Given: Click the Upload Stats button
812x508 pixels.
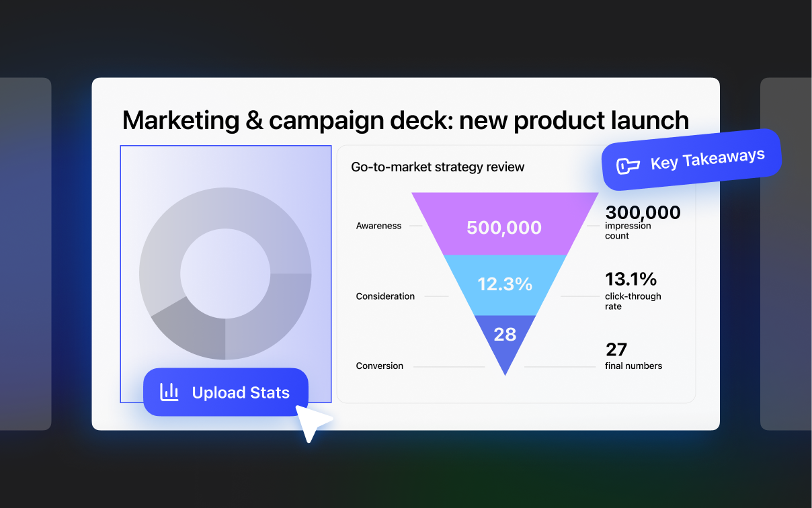Looking at the screenshot, I should click(226, 392).
